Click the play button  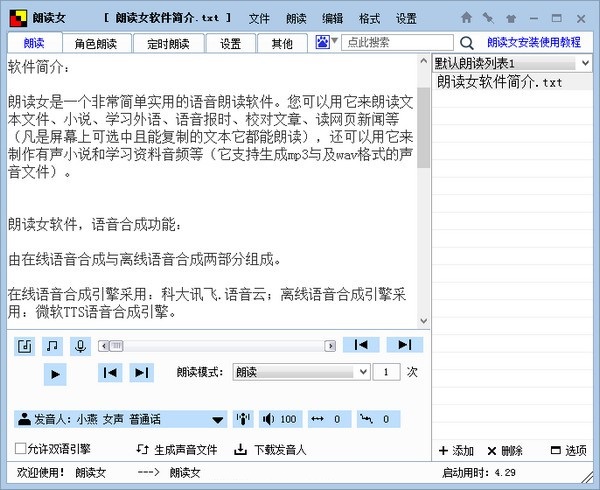(x=55, y=373)
